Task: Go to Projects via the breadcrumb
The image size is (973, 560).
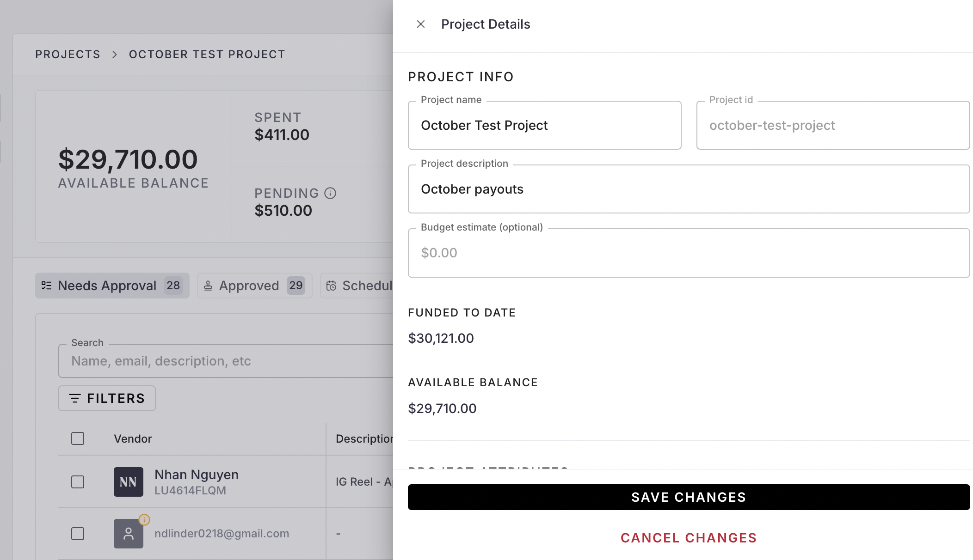Action: tap(68, 55)
